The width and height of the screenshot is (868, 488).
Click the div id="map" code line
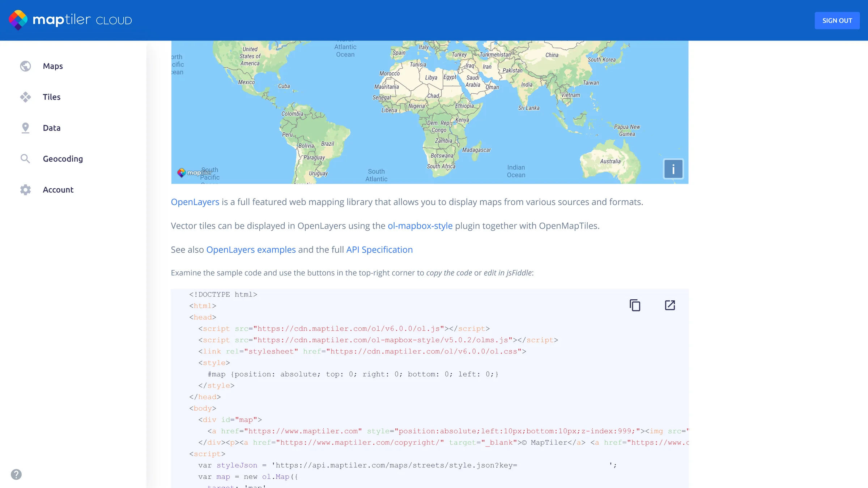click(x=230, y=420)
